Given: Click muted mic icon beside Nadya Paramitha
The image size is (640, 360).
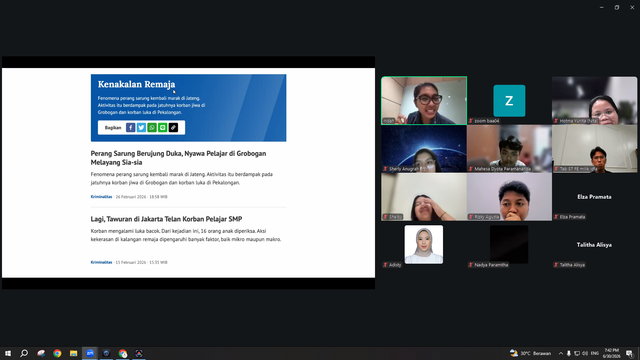Looking at the screenshot, I should click(471, 265).
